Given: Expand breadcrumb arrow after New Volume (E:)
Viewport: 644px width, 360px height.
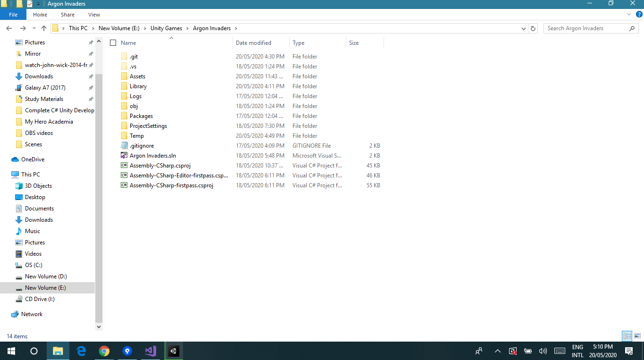Looking at the screenshot, I should click(x=145, y=28).
